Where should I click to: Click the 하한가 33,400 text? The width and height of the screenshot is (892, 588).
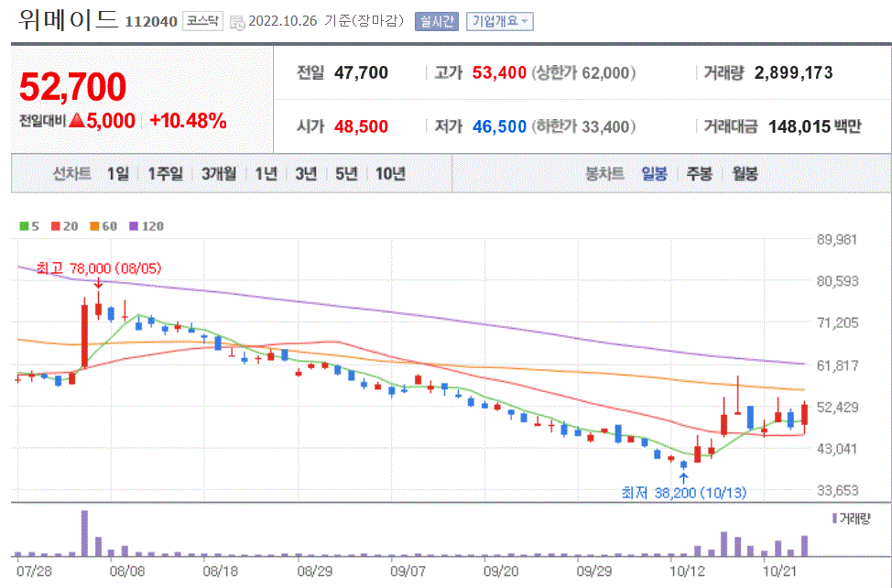tap(583, 126)
